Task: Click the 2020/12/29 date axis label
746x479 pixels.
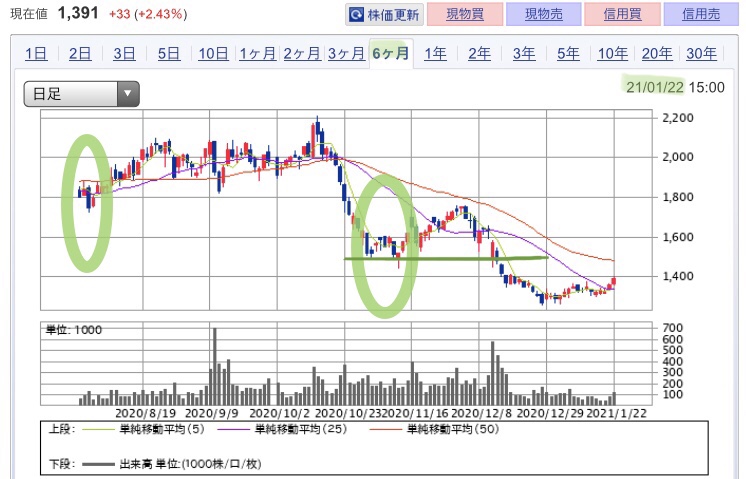Action: [550, 413]
